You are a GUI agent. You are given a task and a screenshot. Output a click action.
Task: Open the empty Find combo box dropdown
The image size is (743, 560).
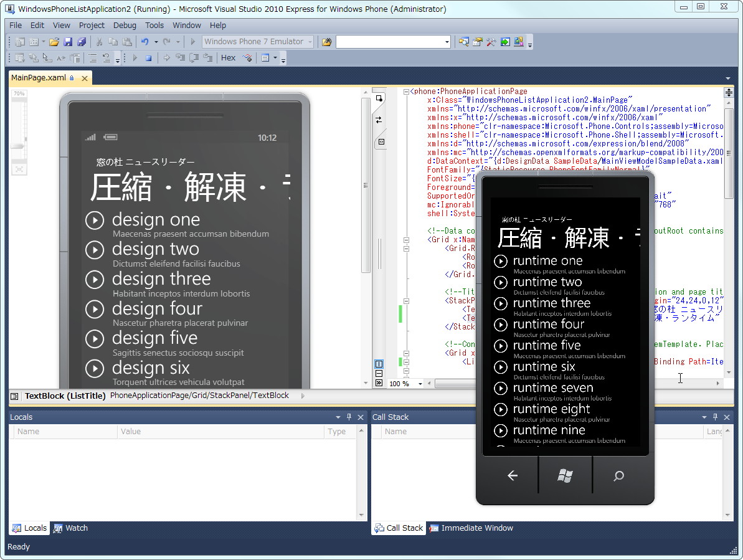[x=447, y=42]
